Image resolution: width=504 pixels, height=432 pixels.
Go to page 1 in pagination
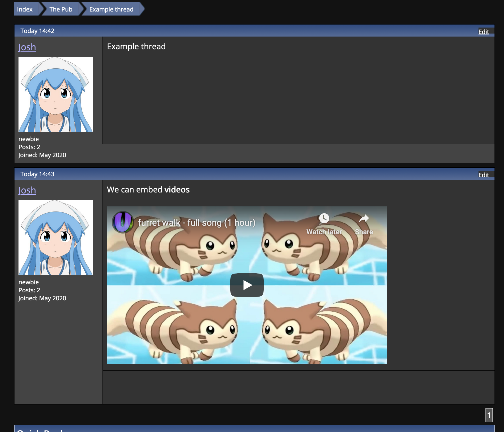click(x=489, y=415)
